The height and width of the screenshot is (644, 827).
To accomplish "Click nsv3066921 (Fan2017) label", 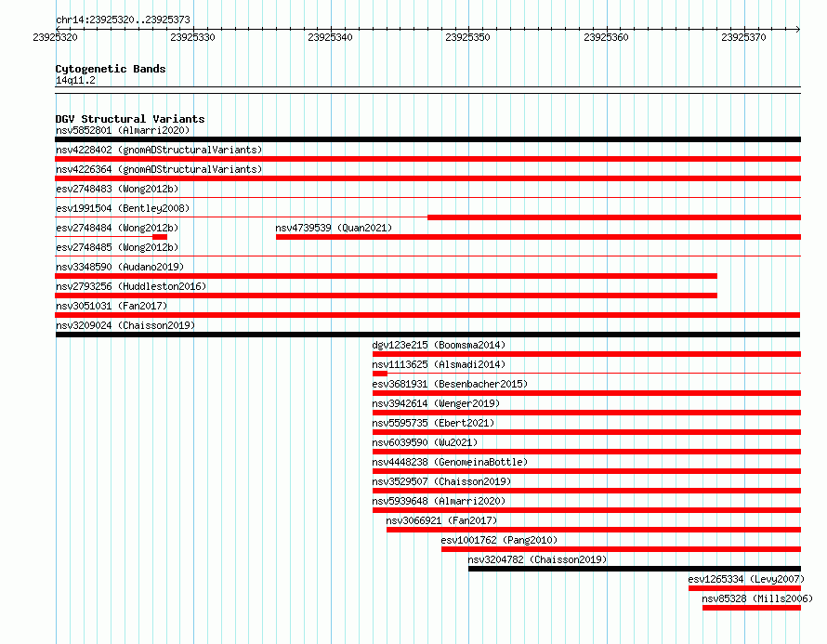I will pyautogui.click(x=441, y=520).
